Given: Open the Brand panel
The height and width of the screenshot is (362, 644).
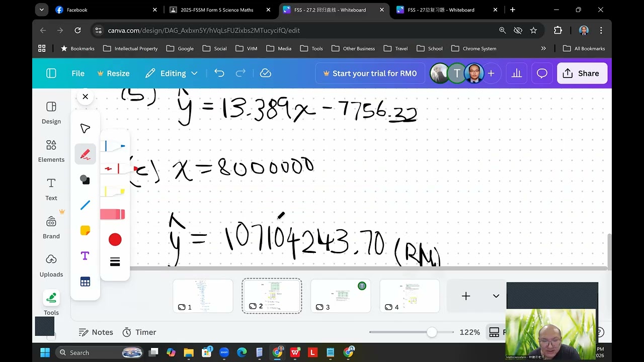Looking at the screenshot, I should (x=51, y=227).
